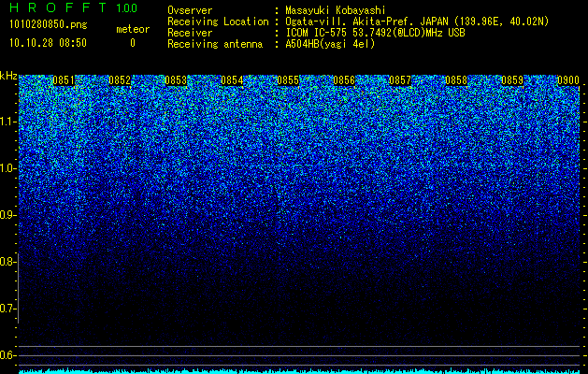Click the name Masayuki Kobayashi
Image resolution: width=588 pixels, height=374 pixels.
click(336, 10)
